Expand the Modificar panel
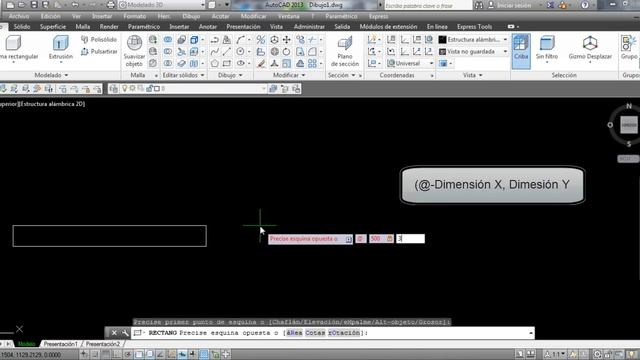Screen dimensions: 640x360 289,75
